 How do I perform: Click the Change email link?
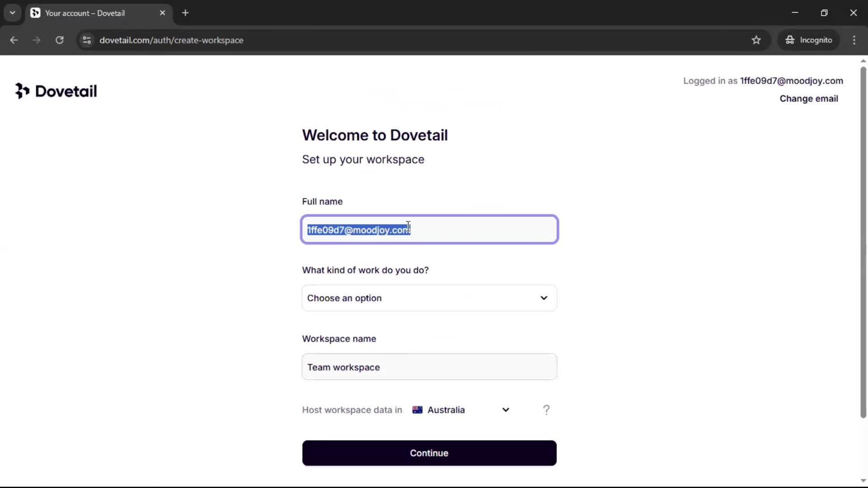pos(808,99)
